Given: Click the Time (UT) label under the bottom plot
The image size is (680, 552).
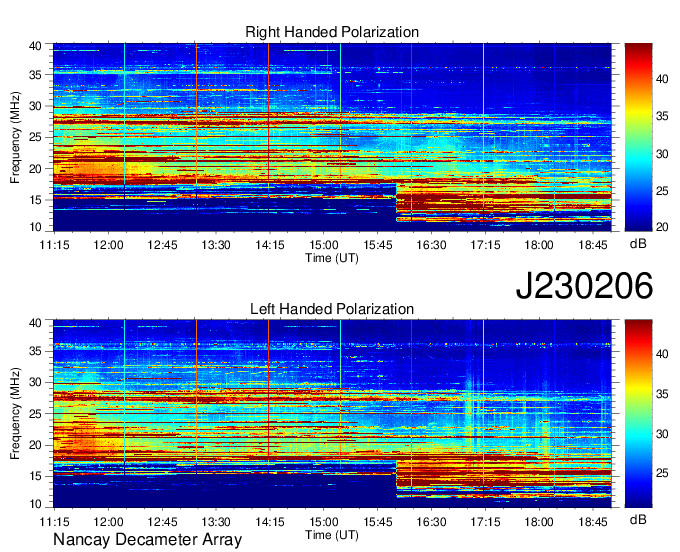Looking at the screenshot, I should tap(332, 535).
